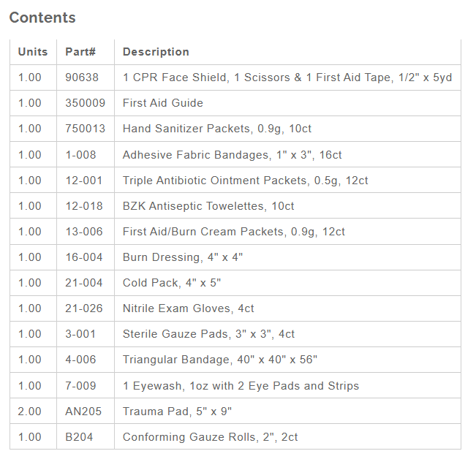Click the Units column header

pos(33,52)
